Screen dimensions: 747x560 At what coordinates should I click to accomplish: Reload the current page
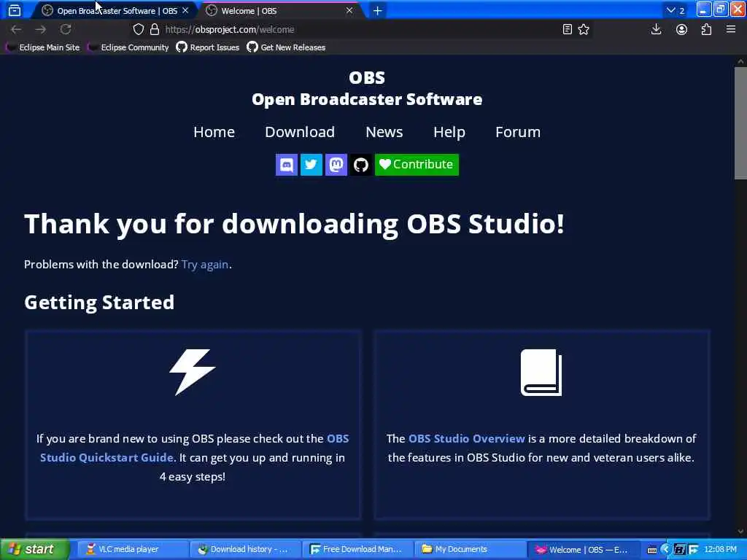coord(66,29)
